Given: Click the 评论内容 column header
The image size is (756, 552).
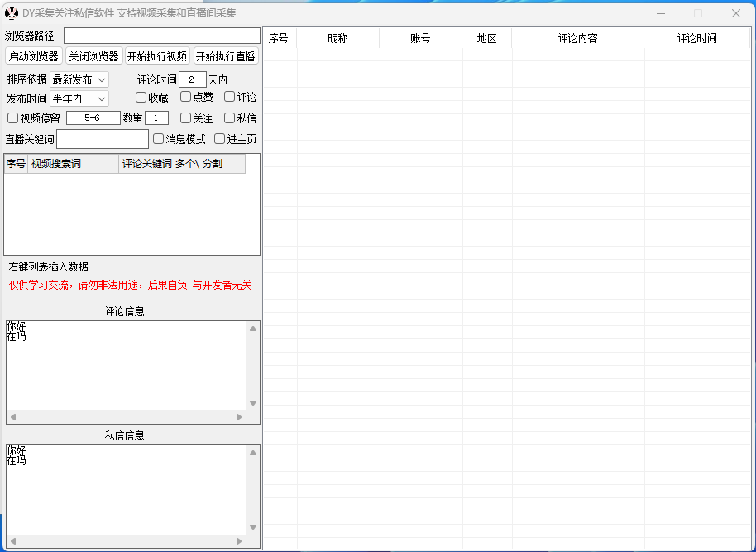Looking at the screenshot, I should 577,38.
